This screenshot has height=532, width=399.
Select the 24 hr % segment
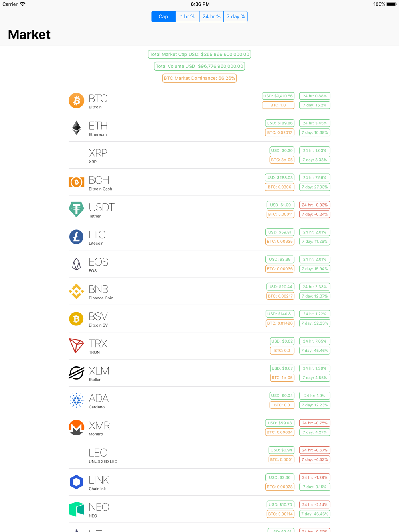coord(211,16)
